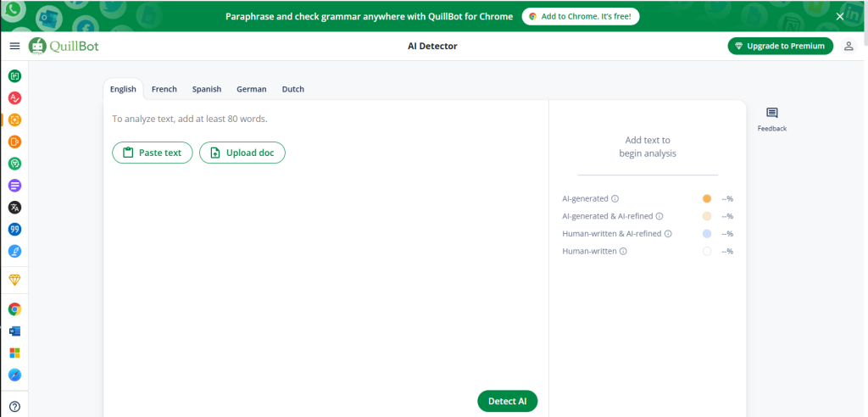The image size is (868, 417).
Task: Click info icon beside Human-written & AI-refined
Action: 668,234
